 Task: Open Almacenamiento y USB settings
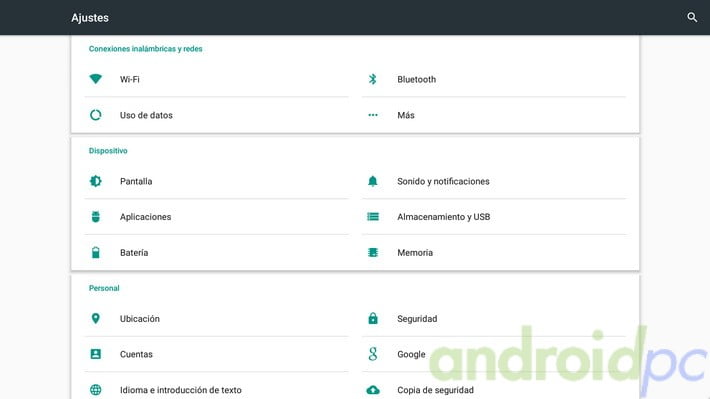tap(494, 217)
